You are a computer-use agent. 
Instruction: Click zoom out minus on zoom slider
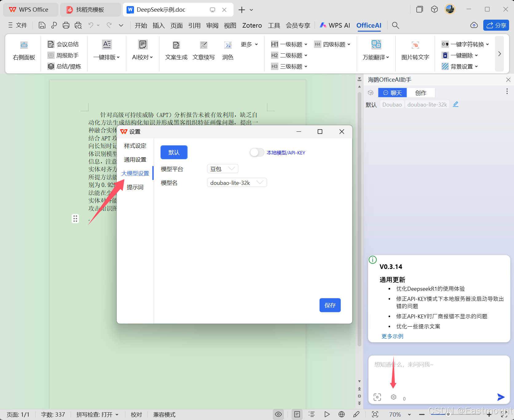[x=422, y=414]
